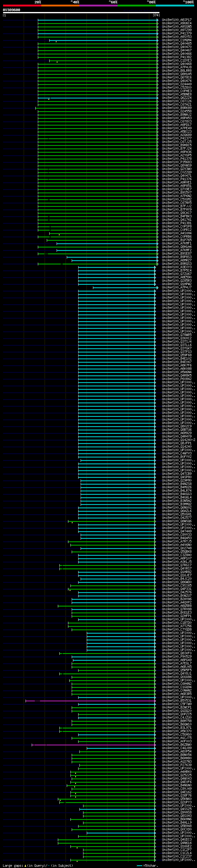Click the purple alignment bar for B5Y531
Screen dimensions: 197x868
coord(90,701)
